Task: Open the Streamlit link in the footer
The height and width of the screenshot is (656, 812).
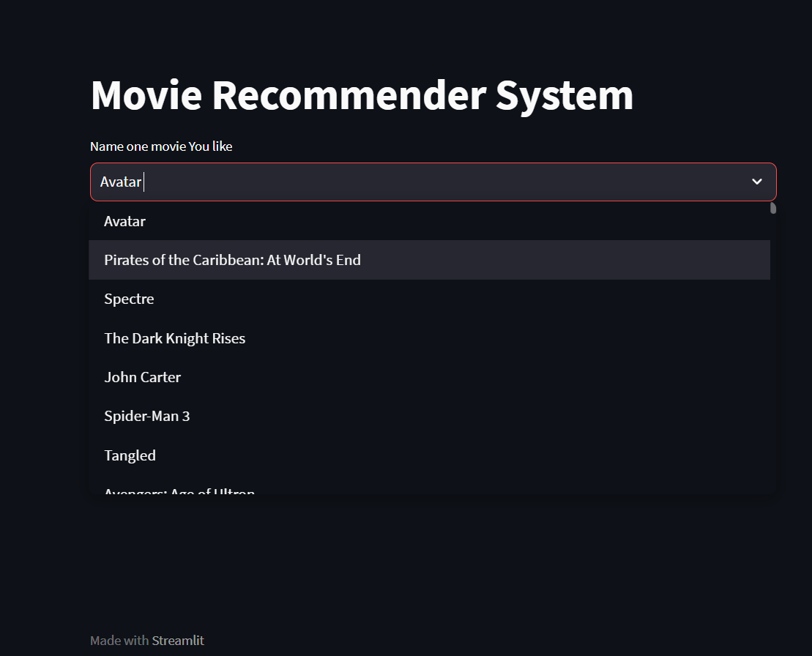Action: (x=178, y=640)
